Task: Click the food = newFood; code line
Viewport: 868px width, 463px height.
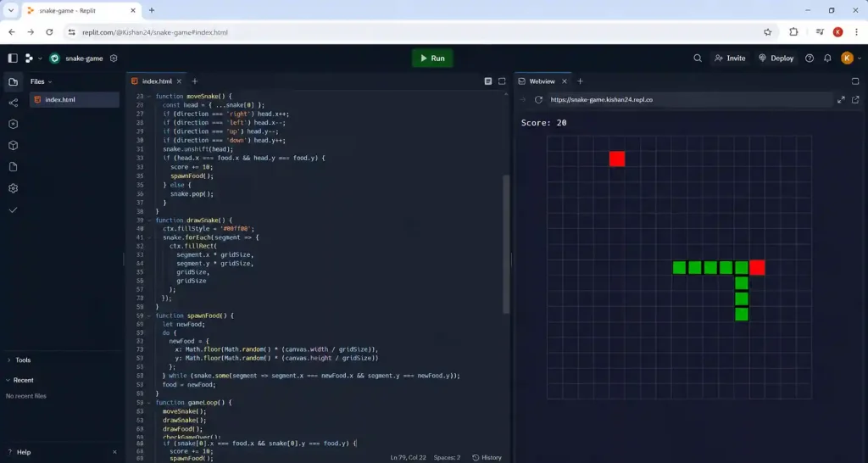Action: pyautogui.click(x=189, y=384)
